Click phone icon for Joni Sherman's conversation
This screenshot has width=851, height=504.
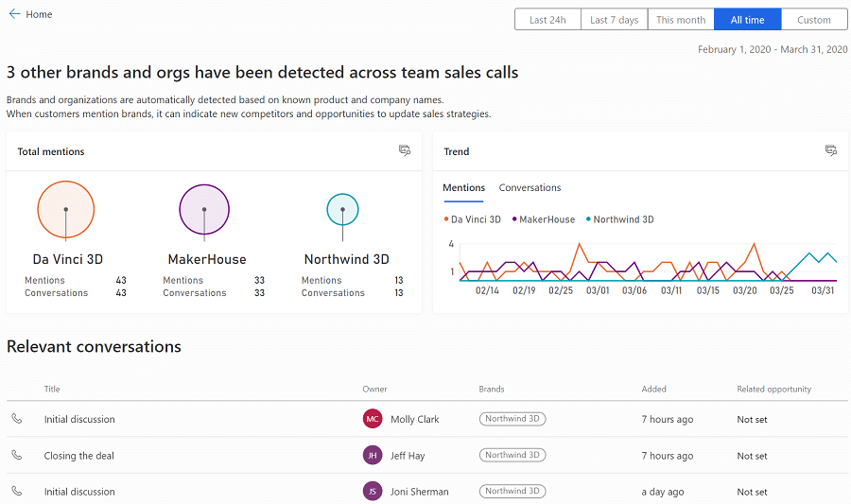17,491
